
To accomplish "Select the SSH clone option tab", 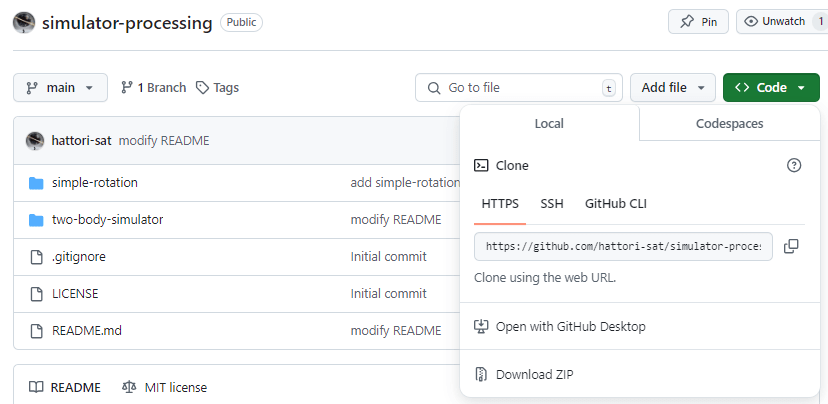I will pos(552,204).
